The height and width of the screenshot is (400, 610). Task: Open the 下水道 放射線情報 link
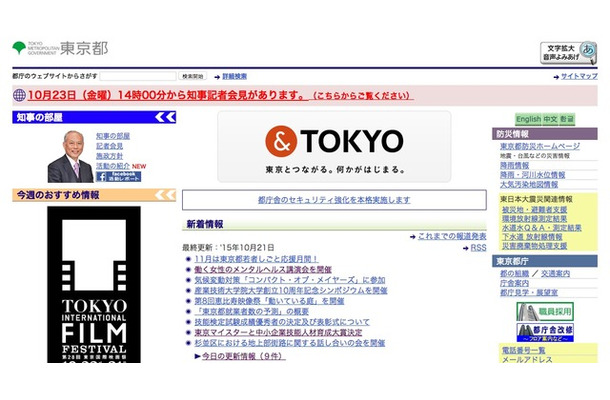(x=532, y=237)
